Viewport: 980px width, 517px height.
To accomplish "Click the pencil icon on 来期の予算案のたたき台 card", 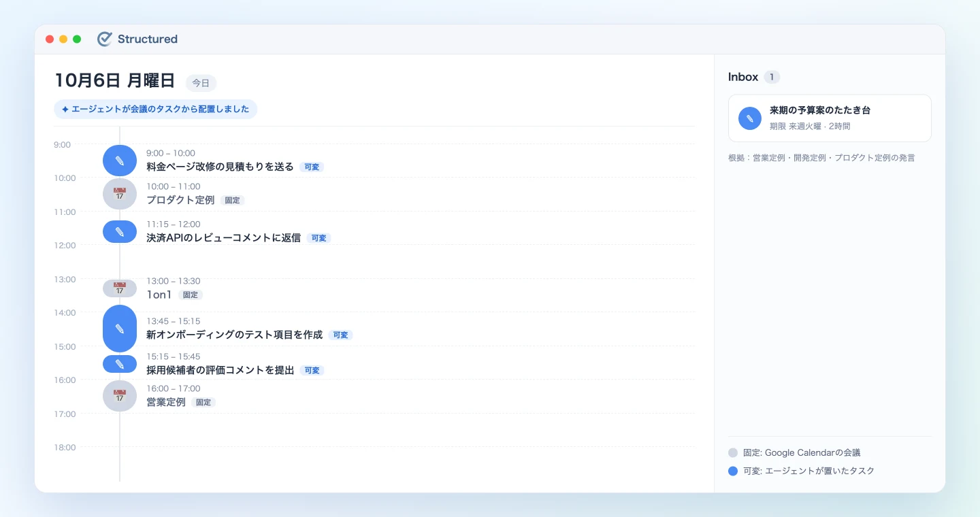I will pyautogui.click(x=750, y=118).
